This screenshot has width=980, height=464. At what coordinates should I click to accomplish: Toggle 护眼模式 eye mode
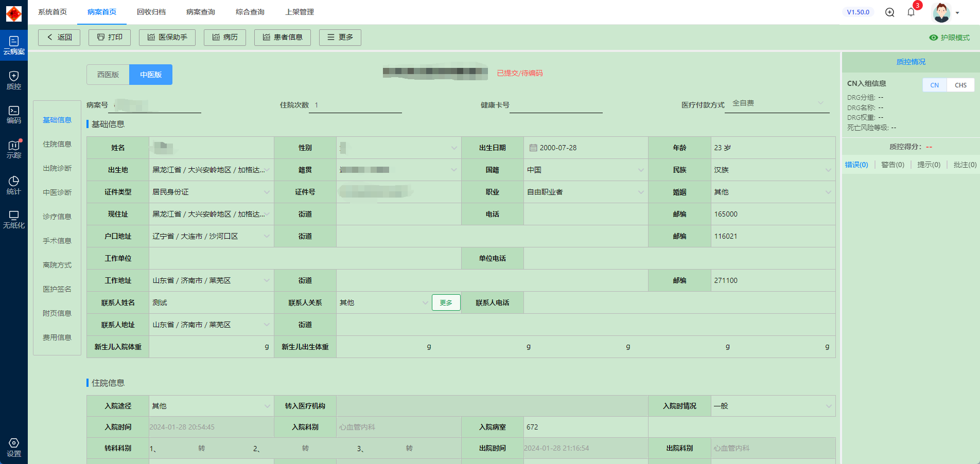click(x=949, y=38)
